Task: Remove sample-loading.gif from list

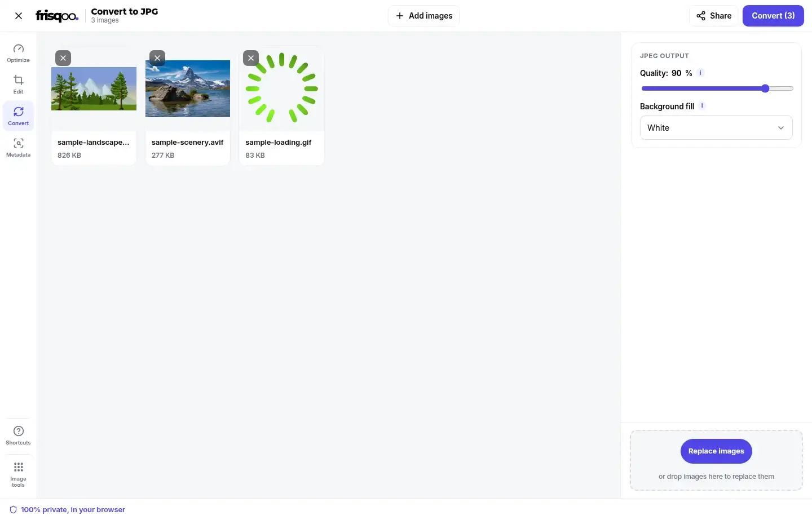Action: (251, 58)
